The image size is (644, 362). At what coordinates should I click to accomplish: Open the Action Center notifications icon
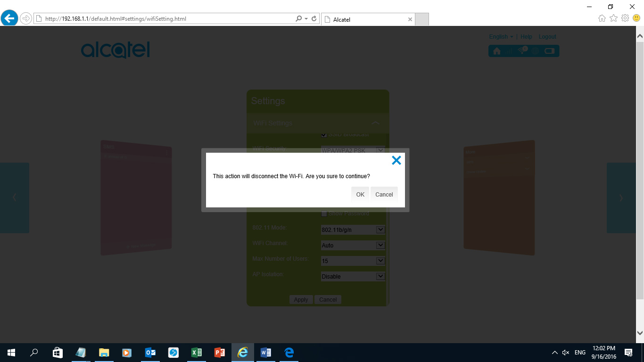[x=628, y=353]
